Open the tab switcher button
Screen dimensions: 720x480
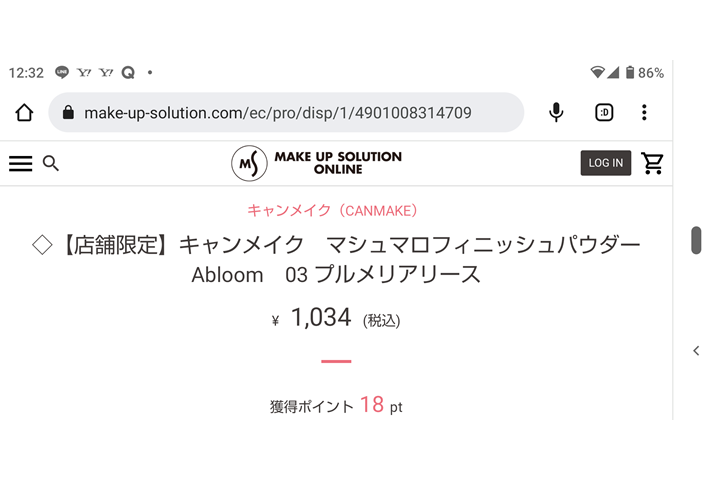point(604,112)
